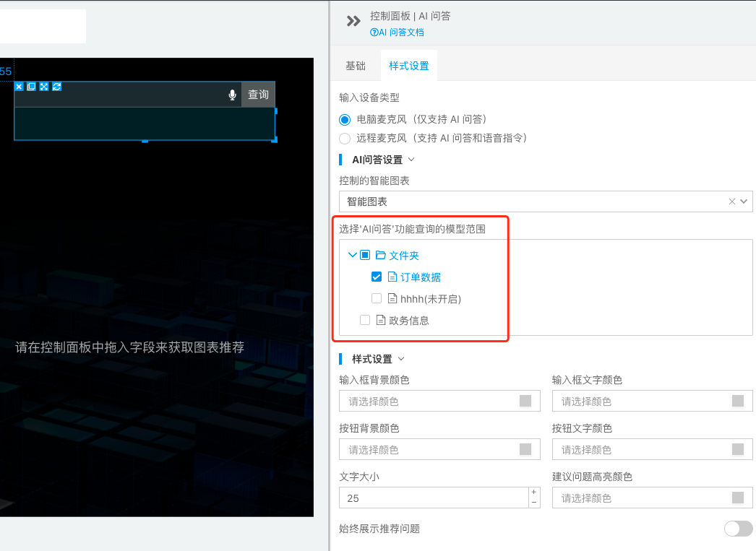
Task: Duplicate the widget with the copy icon
Action: (x=31, y=87)
